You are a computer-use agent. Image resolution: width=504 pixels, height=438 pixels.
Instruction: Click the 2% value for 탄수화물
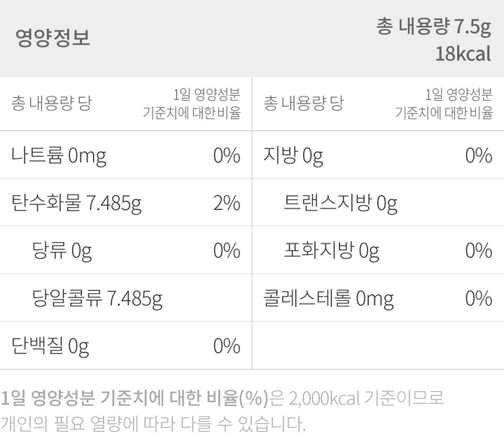point(226,203)
